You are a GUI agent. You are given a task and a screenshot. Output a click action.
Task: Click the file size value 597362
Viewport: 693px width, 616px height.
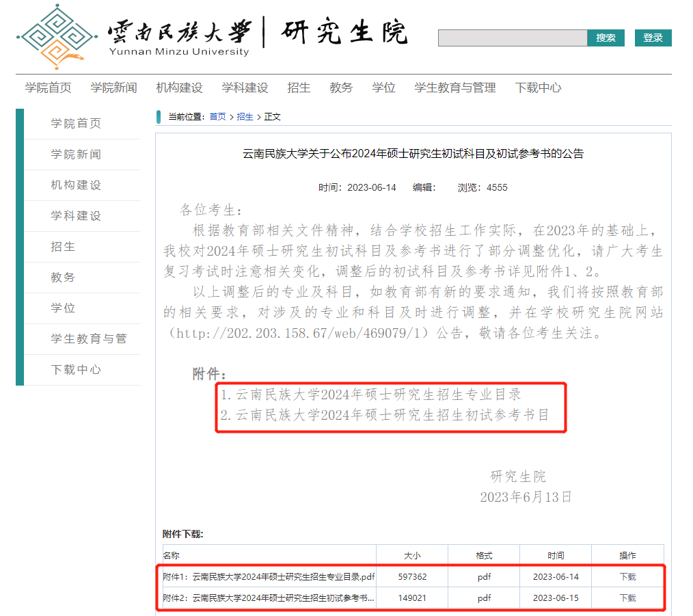point(412,576)
